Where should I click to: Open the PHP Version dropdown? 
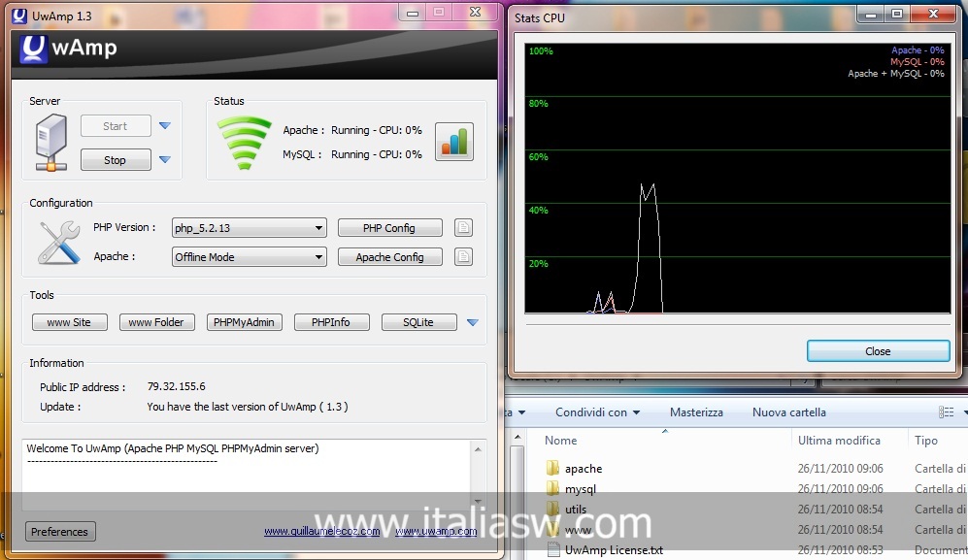tap(249, 228)
